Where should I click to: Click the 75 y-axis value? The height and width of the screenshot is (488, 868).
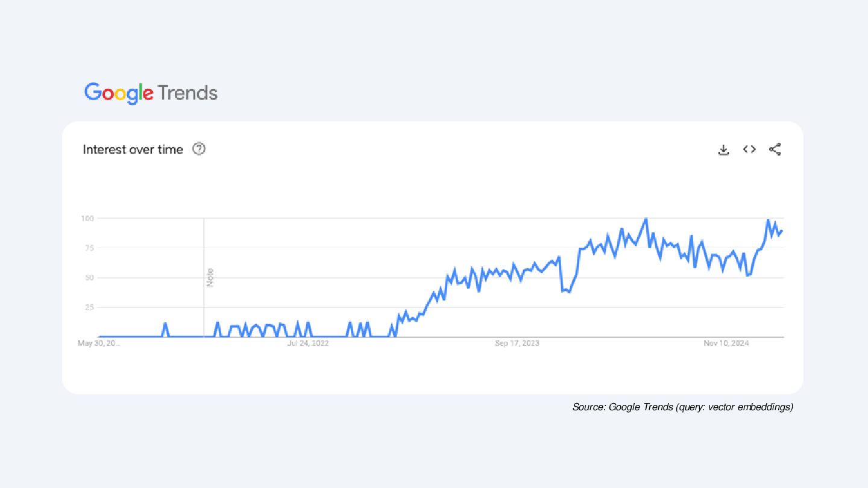pos(89,248)
